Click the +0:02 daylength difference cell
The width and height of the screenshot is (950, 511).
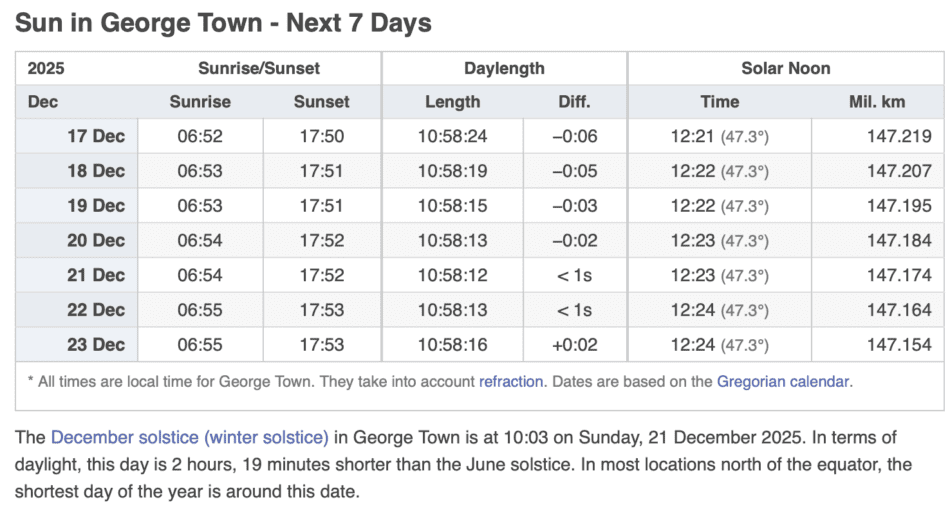coord(575,345)
